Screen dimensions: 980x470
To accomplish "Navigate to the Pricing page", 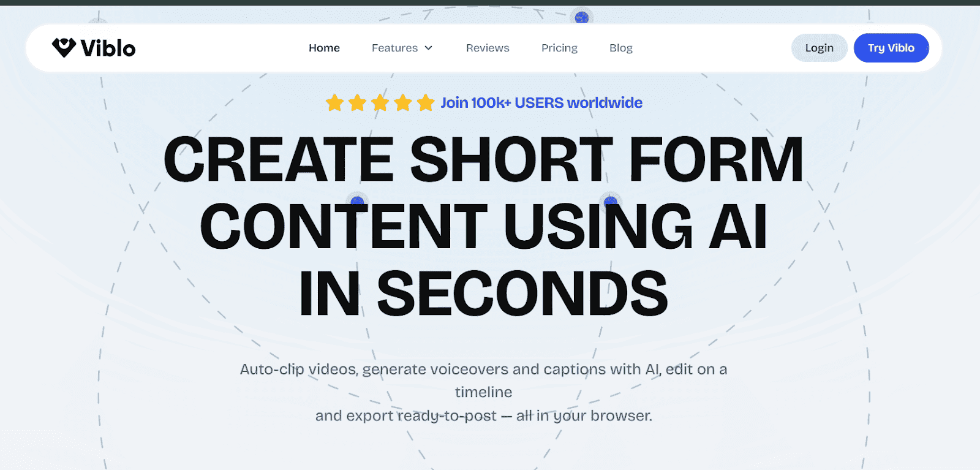I will pos(559,48).
